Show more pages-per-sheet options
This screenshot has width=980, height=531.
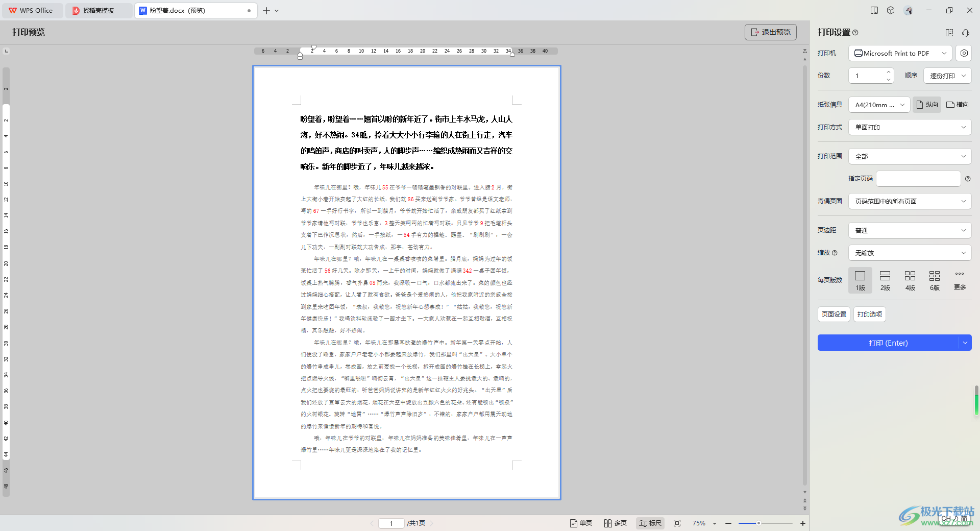tap(960, 280)
